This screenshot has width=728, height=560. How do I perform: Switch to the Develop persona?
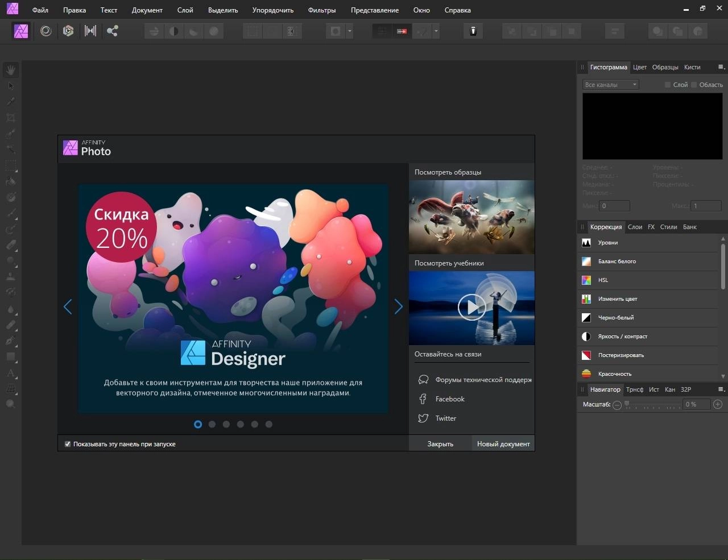click(x=68, y=31)
